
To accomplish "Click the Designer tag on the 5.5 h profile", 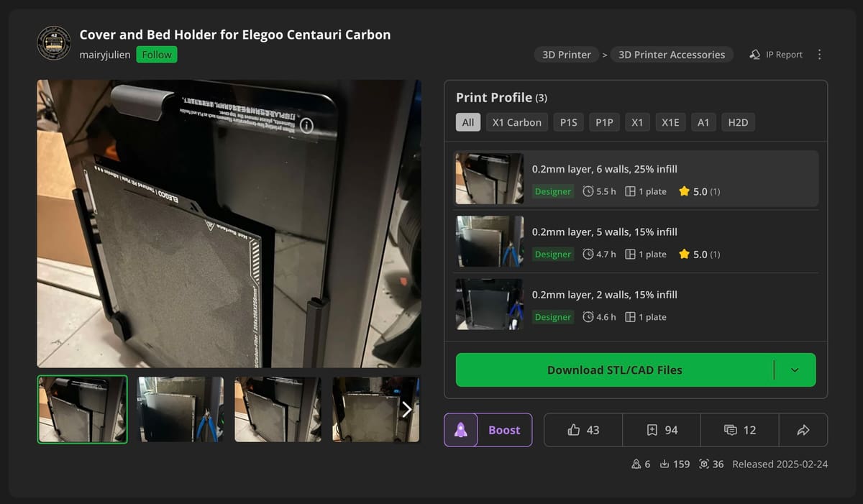I will coord(553,191).
